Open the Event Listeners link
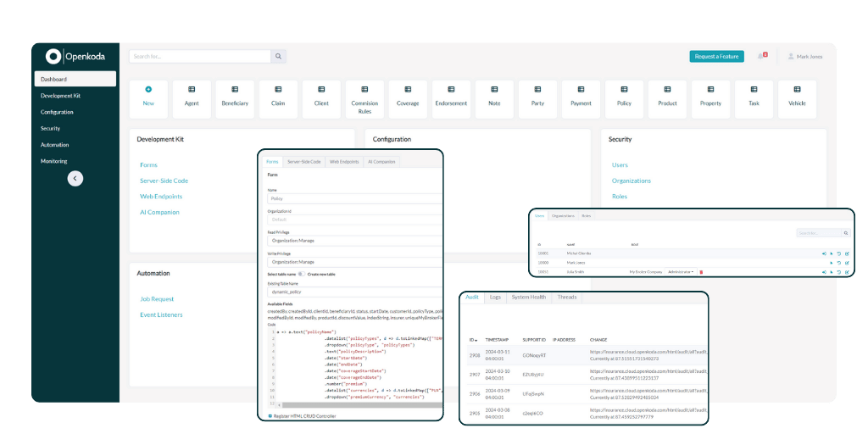 161,315
